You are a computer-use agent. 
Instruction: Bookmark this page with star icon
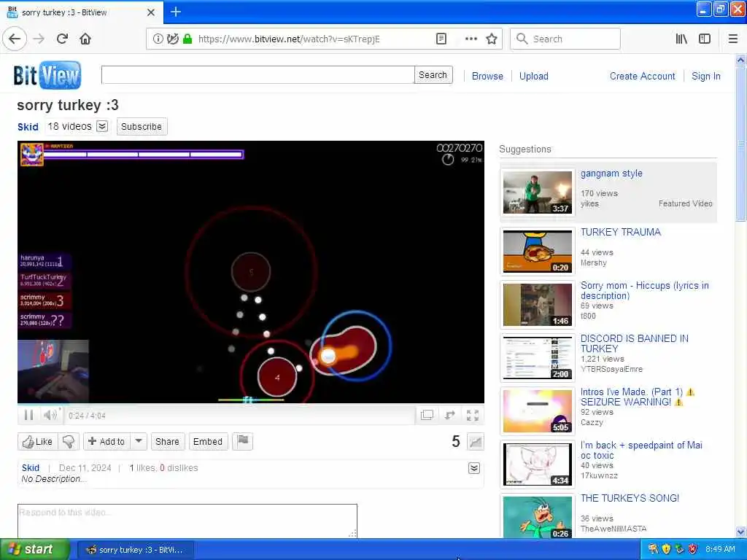point(492,39)
